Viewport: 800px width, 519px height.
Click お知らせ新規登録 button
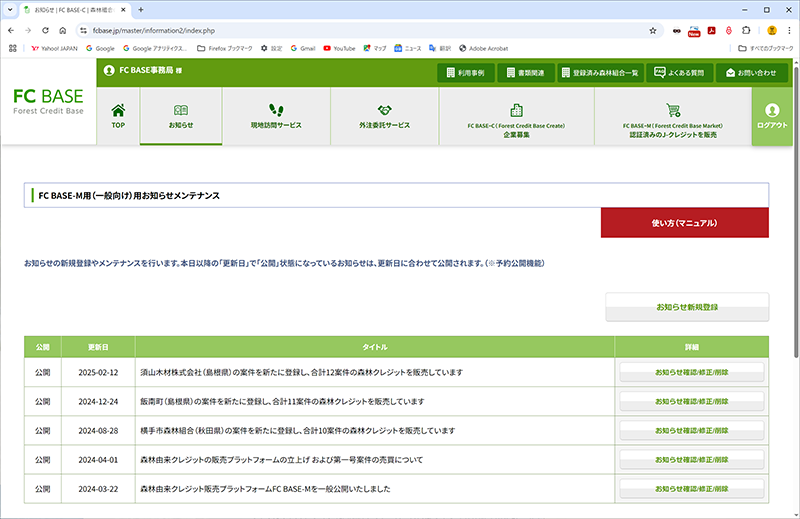click(687, 306)
